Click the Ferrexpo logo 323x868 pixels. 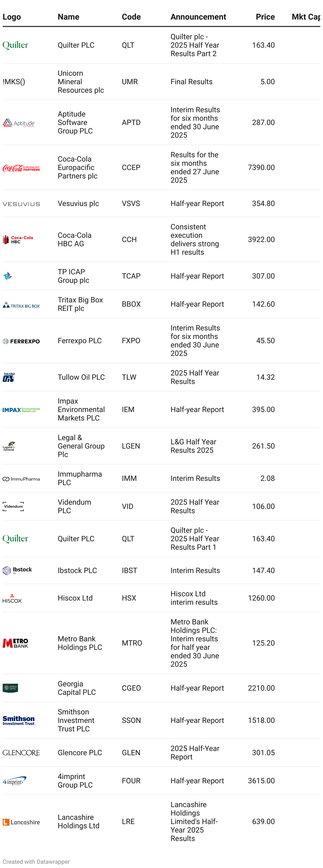pos(21,341)
